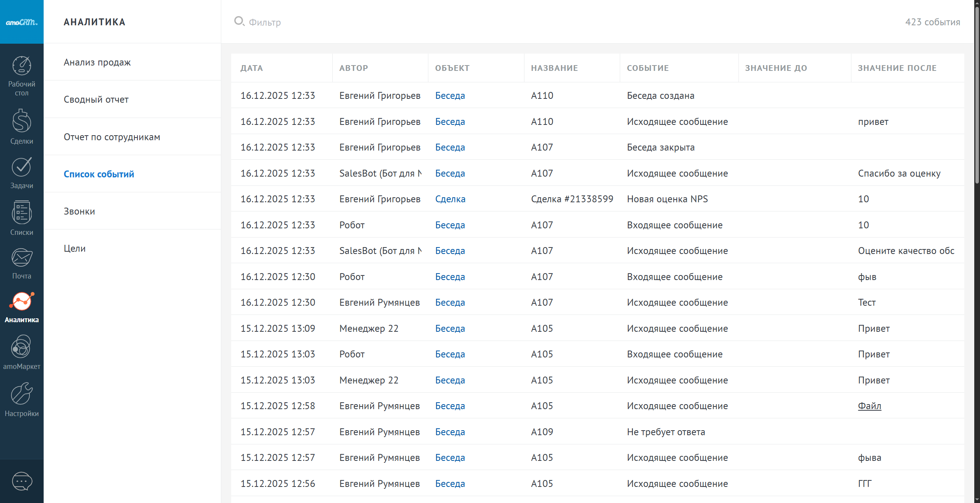The width and height of the screenshot is (980, 503).
Task: Click the vertical page scrollbar
Action: (x=977, y=96)
